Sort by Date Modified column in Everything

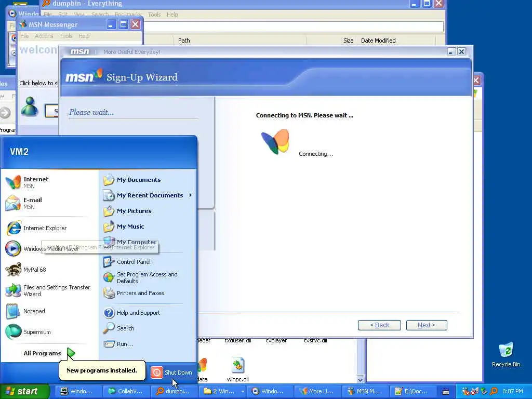point(396,41)
